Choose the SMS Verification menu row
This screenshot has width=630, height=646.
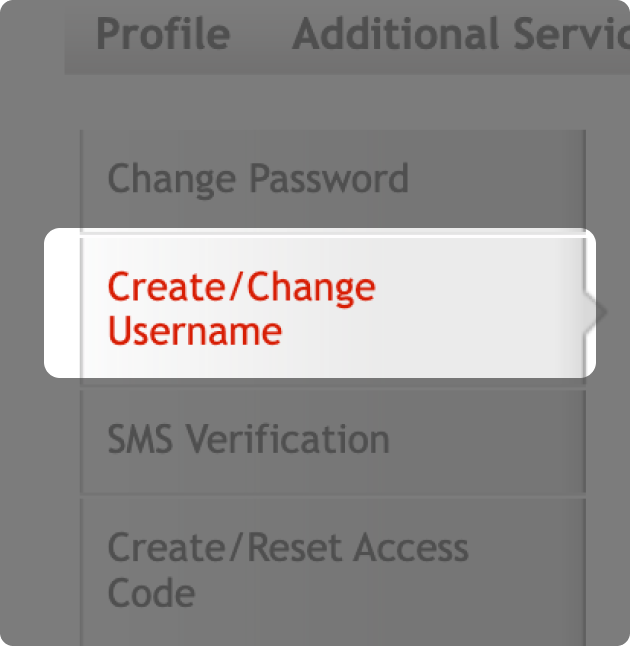click(332, 440)
